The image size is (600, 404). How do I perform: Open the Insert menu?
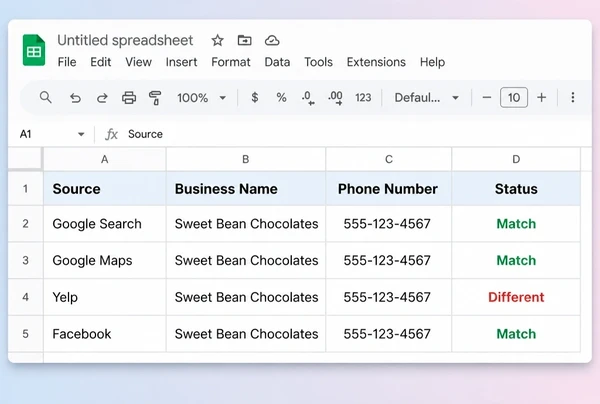click(181, 62)
